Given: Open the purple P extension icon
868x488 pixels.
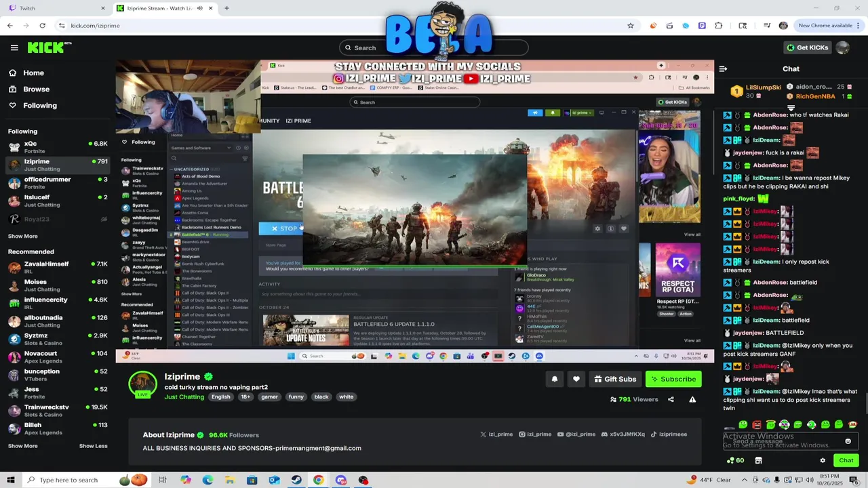Looking at the screenshot, I should 702,26.
